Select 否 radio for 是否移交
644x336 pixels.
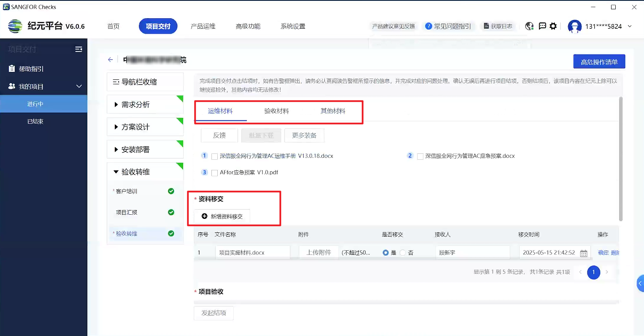coord(403,253)
